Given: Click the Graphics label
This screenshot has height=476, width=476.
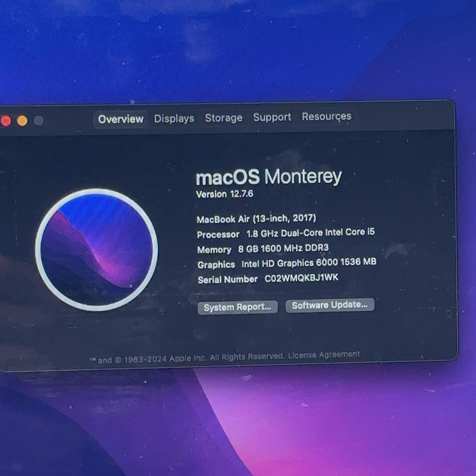Looking at the screenshot, I should click(x=216, y=265).
